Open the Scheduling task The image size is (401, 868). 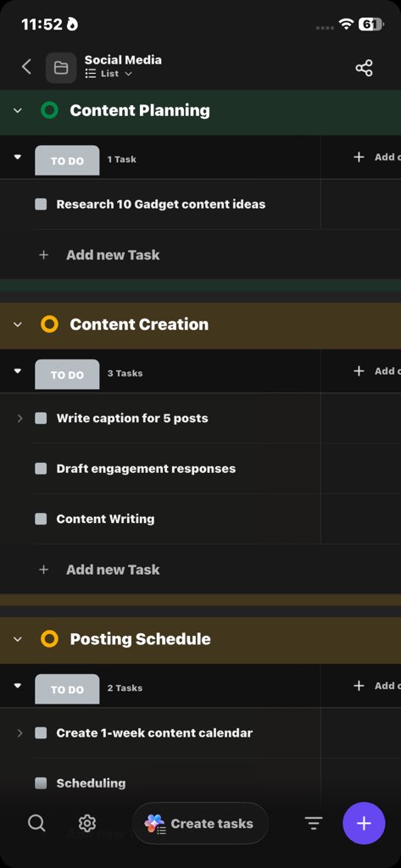point(91,783)
